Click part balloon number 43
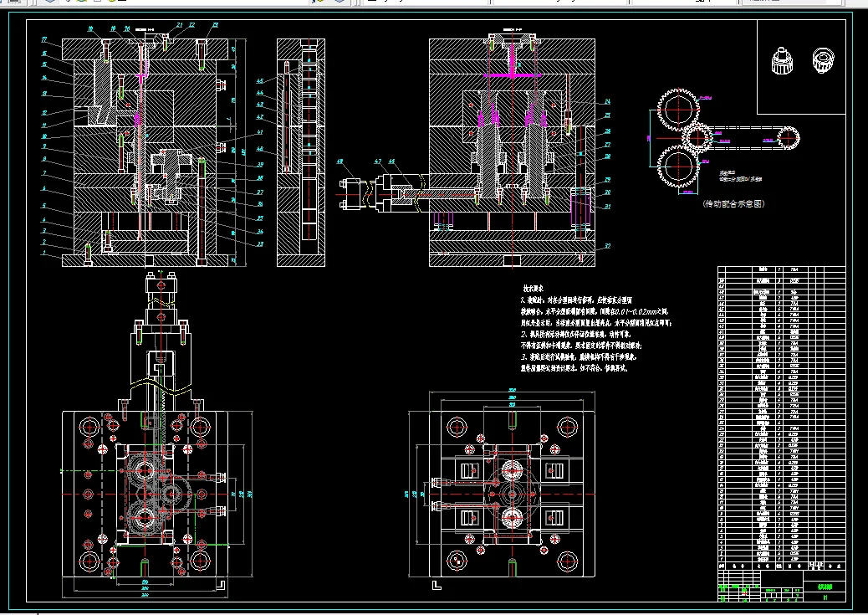Viewport: 868px width, 615px height. pyautogui.click(x=259, y=105)
